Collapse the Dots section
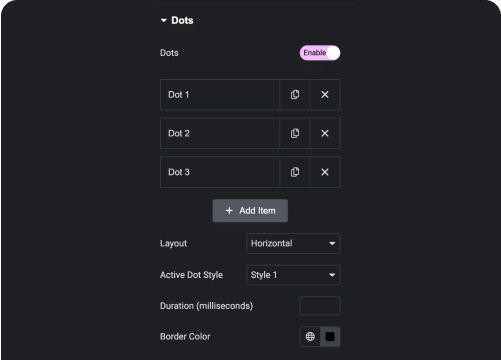 [164, 20]
